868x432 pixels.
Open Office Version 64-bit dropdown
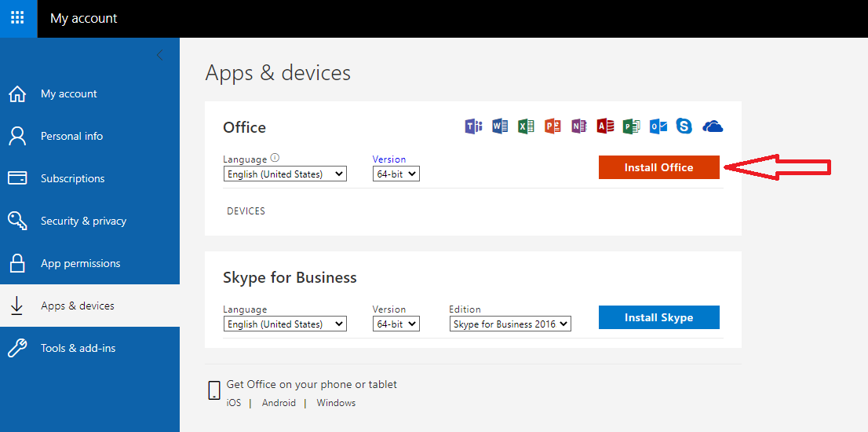click(396, 174)
